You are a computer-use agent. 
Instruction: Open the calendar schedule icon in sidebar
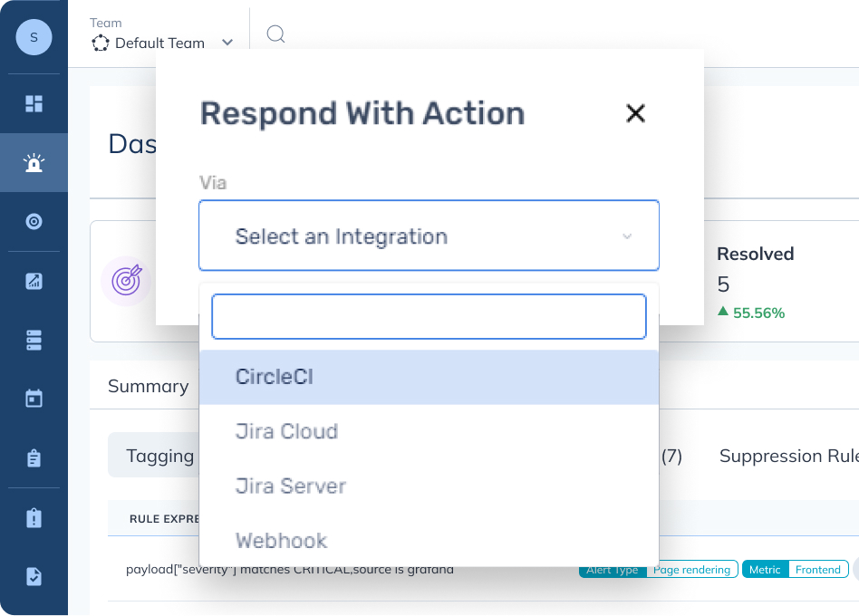pyautogui.click(x=34, y=398)
